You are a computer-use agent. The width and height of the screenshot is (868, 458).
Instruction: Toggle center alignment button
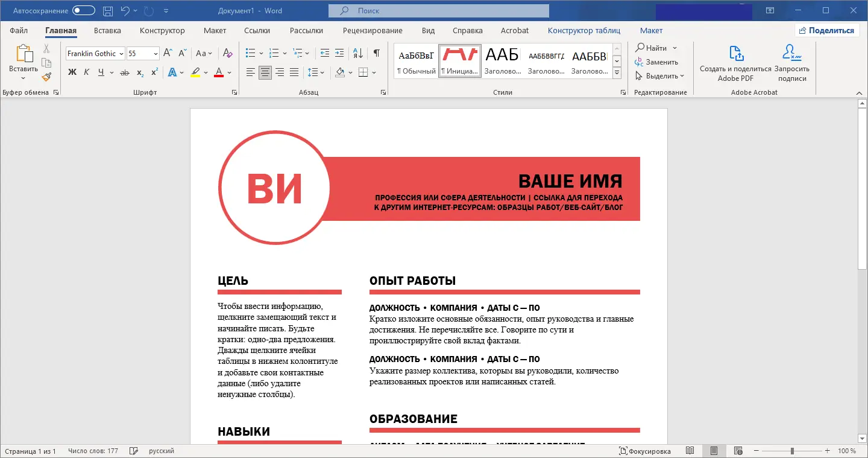(x=265, y=72)
